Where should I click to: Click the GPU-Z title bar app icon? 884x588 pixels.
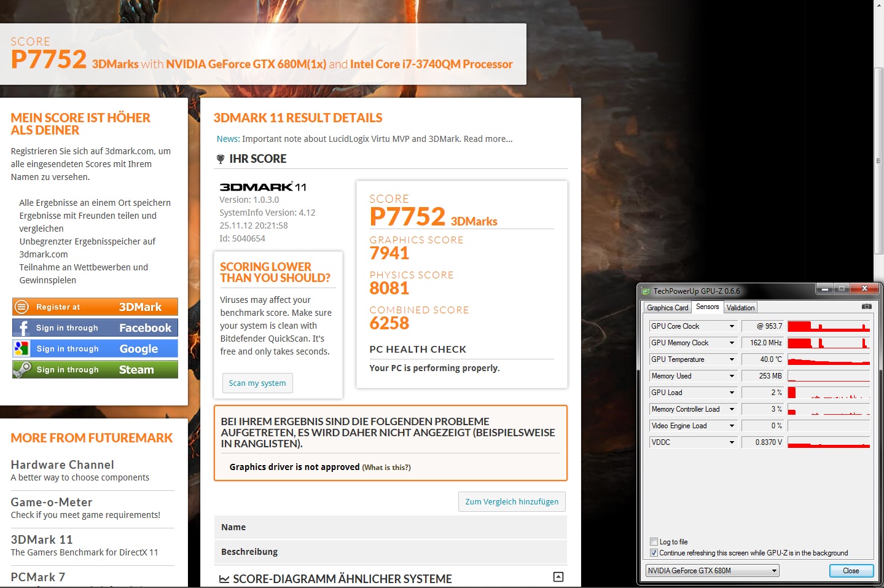(x=646, y=291)
